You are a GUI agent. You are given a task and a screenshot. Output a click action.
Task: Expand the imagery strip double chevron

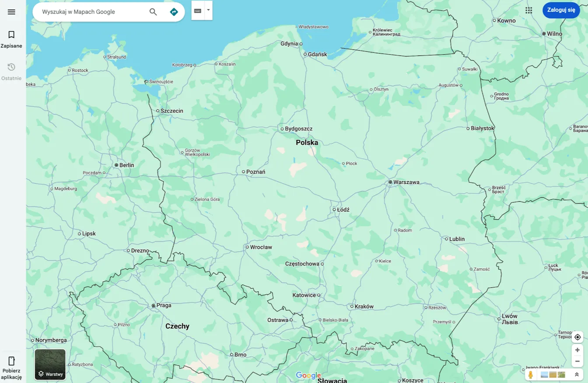tap(577, 375)
